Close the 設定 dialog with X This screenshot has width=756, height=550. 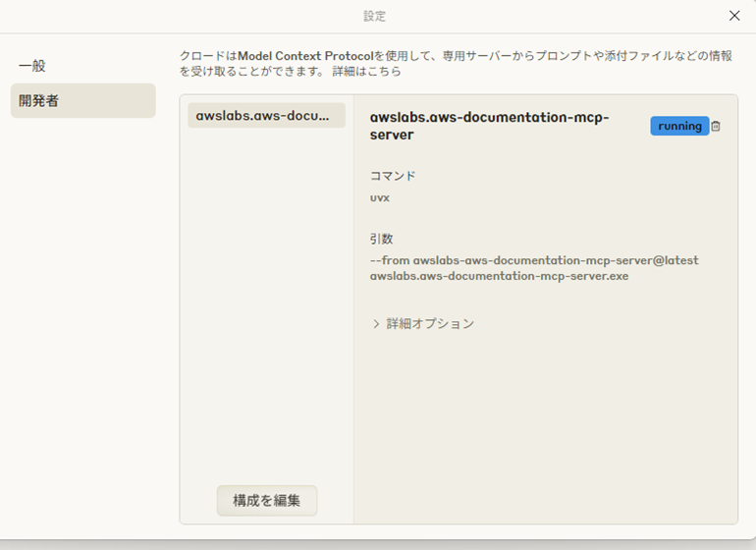click(734, 16)
